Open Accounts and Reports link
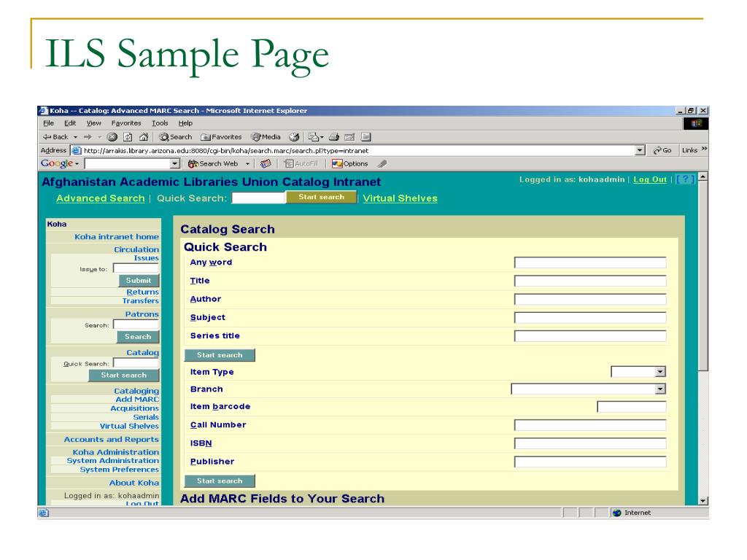The height and width of the screenshot is (560, 747). pos(112,440)
